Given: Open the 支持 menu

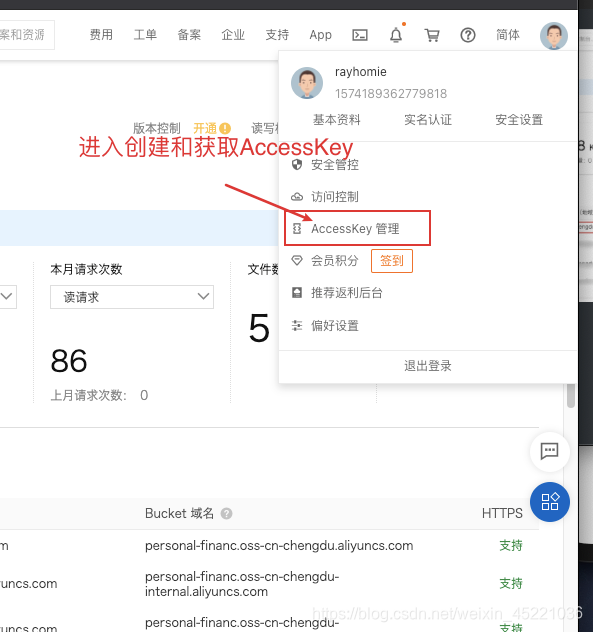Looking at the screenshot, I should 277,35.
